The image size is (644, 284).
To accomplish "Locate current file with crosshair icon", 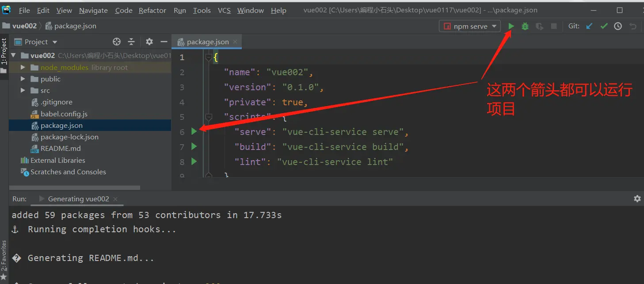I will click(117, 42).
